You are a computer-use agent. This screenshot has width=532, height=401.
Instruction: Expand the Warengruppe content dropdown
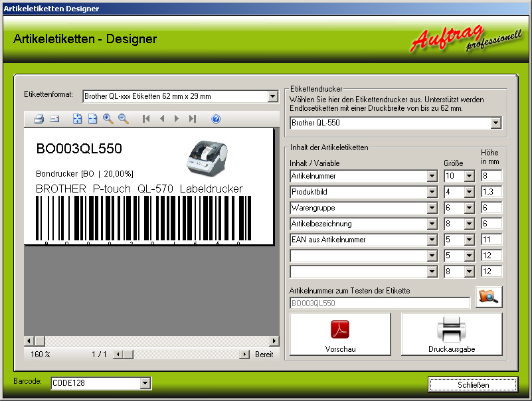432,208
